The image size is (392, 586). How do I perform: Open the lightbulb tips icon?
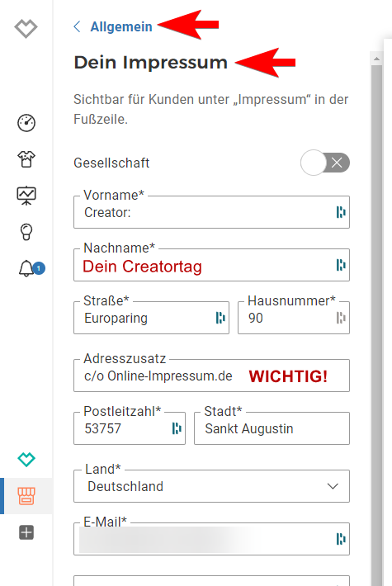[26, 232]
